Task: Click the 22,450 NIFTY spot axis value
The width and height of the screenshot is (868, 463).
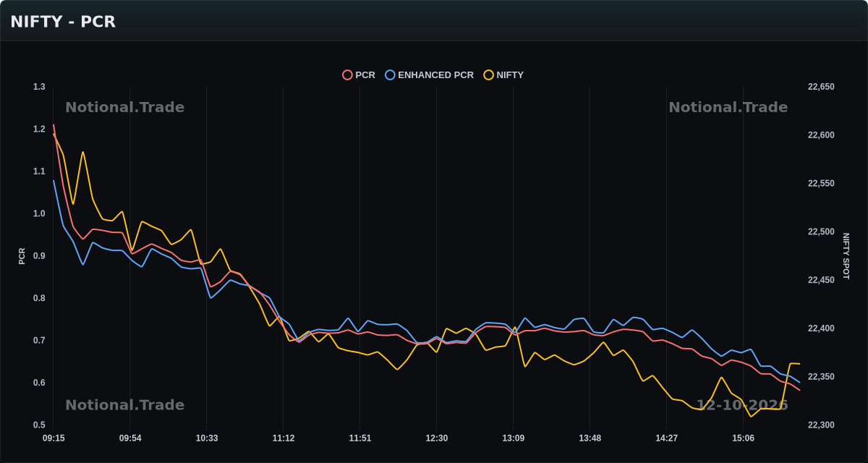Action: (x=821, y=280)
